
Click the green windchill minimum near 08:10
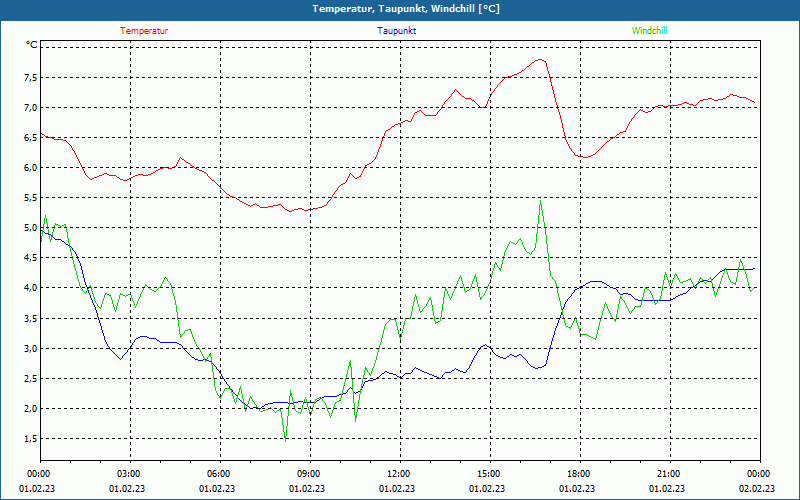coord(285,441)
